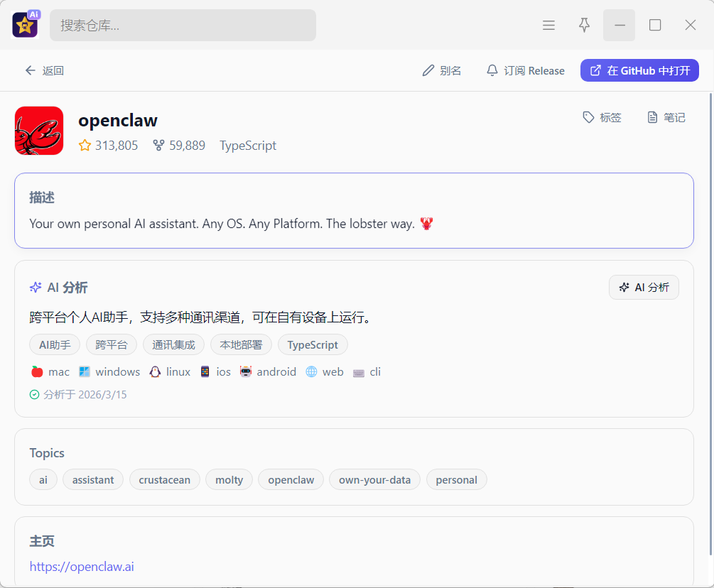The width and height of the screenshot is (714, 588).
Task: Minimize the window
Action: 620,25
